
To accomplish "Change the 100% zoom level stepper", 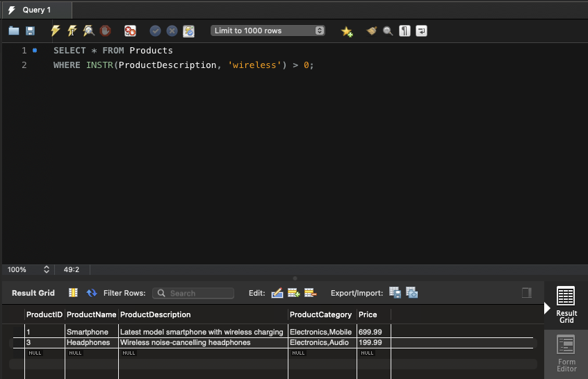I will (x=47, y=269).
